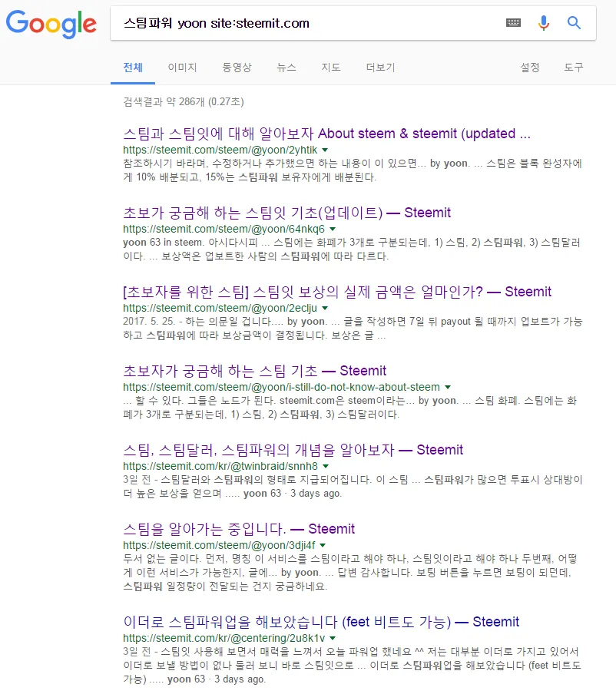Open result '초보자가 궁금해 하는 스팀 기초'

[x=255, y=371]
